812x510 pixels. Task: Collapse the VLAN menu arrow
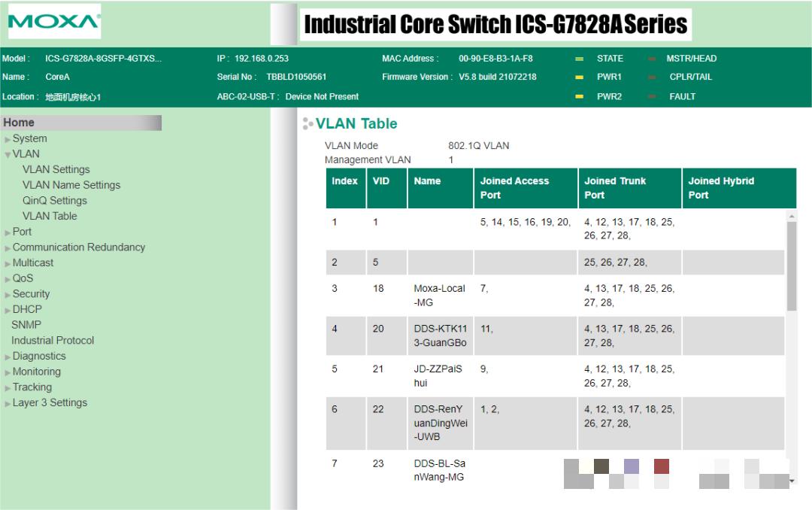tap(8, 154)
